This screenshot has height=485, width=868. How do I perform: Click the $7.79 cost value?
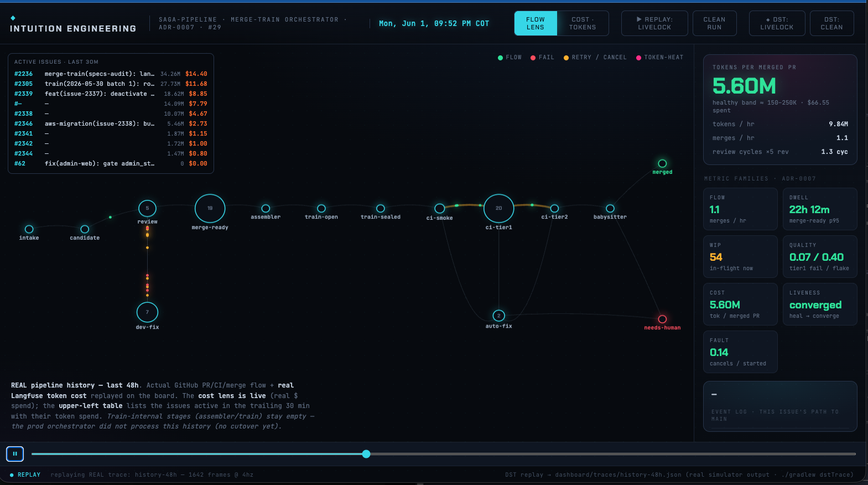click(x=198, y=104)
